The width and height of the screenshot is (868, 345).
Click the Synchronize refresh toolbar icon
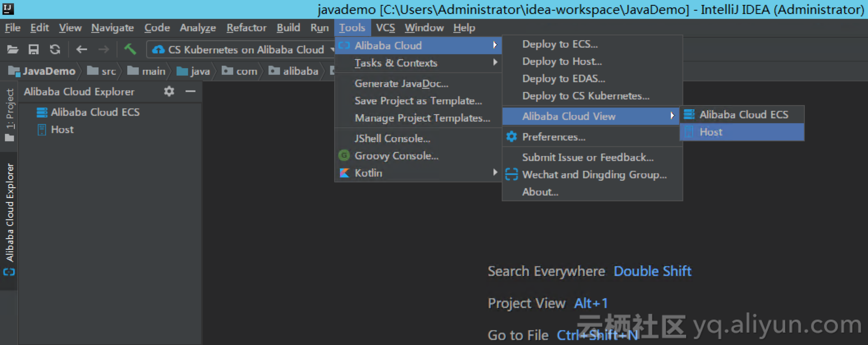click(x=55, y=50)
